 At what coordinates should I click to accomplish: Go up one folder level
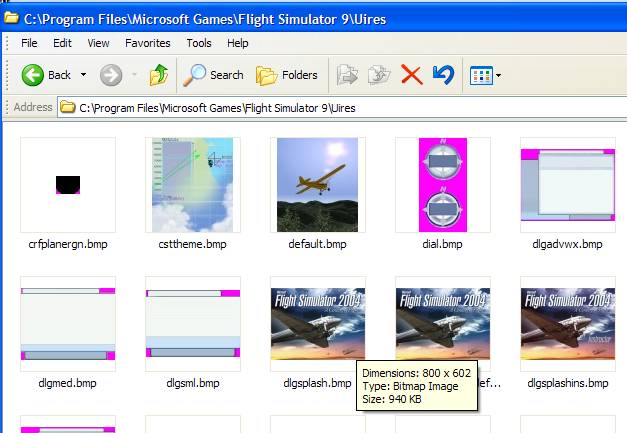(159, 75)
